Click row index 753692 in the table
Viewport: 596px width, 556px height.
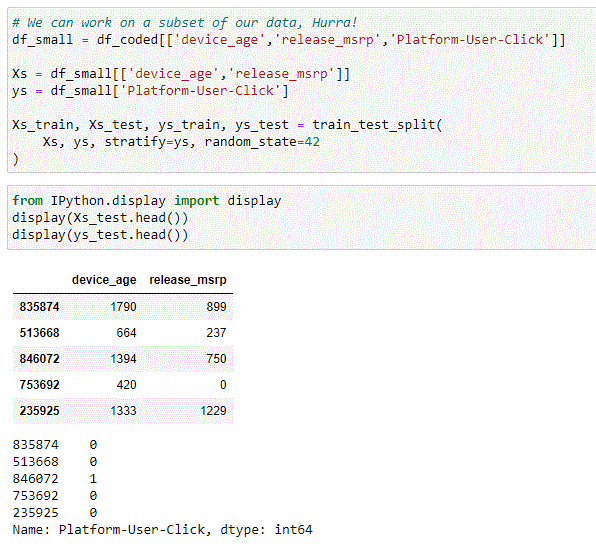click(40, 385)
